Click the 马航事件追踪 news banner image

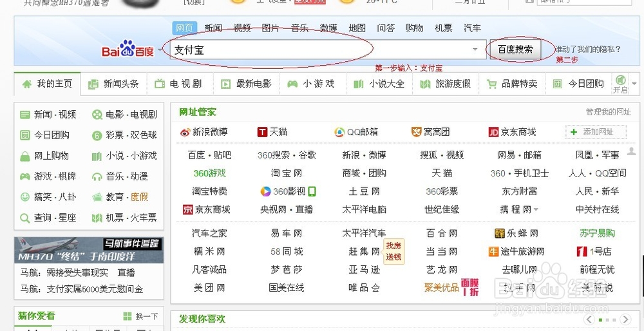(x=89, y=250)
